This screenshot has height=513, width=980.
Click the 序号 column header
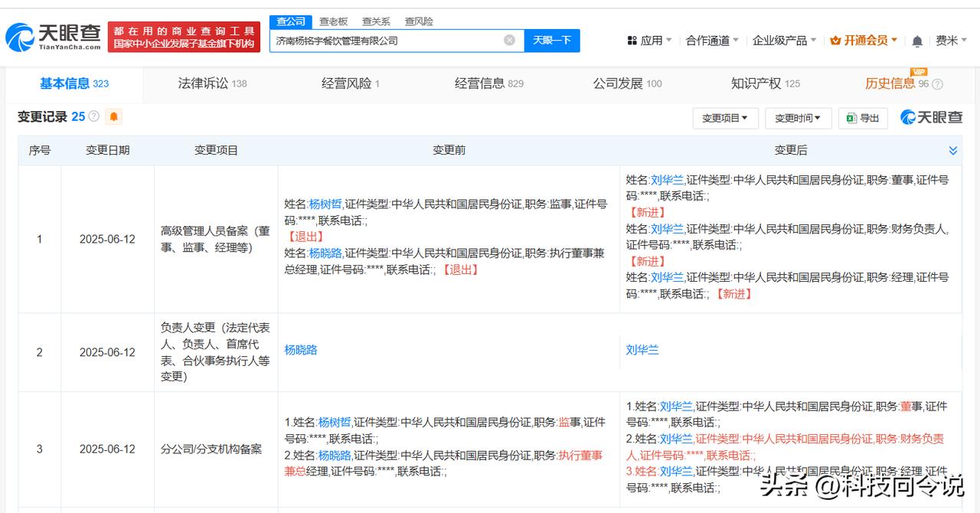(x=40, y=151)
